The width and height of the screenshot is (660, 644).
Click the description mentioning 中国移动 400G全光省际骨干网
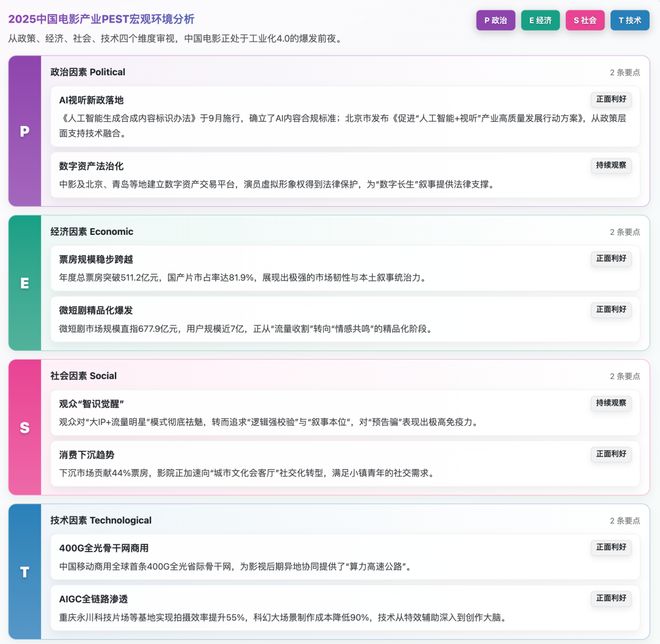pos(236,567)
